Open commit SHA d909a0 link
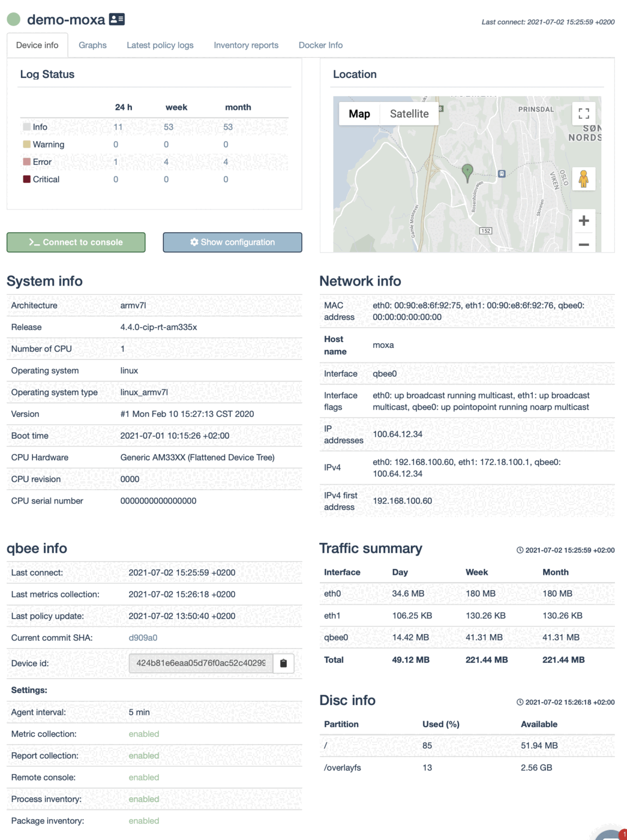 (143, 638)
